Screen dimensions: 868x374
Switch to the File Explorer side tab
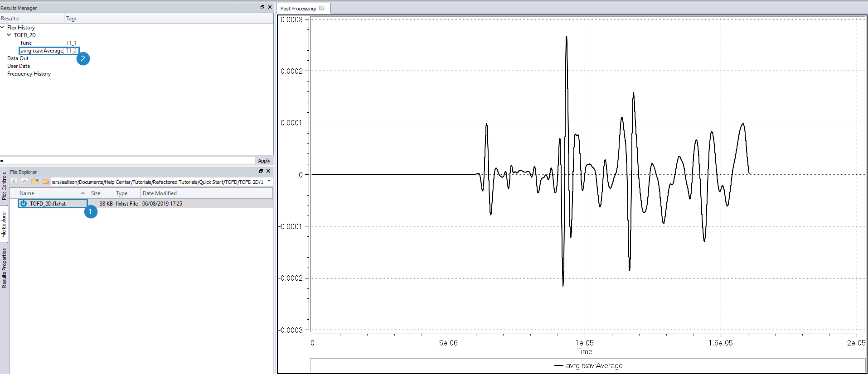click(4, 224)
